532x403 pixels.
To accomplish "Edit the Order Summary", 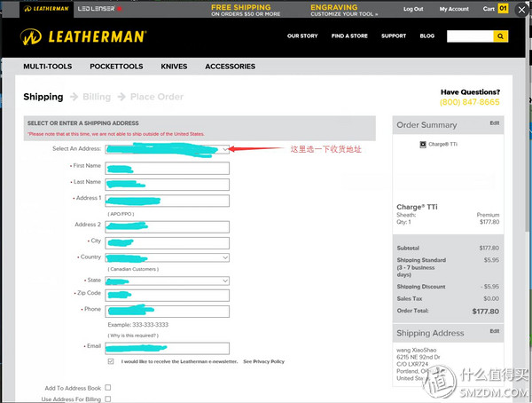I will point(495,123).
